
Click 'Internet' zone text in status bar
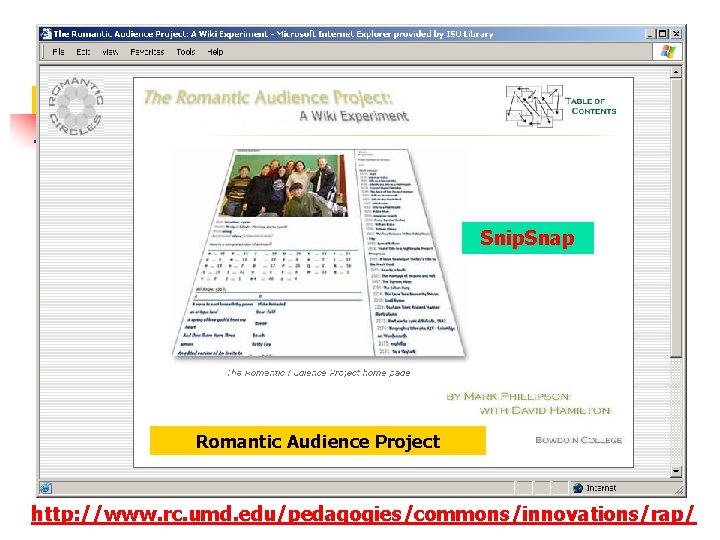click(x=601, y=488)
